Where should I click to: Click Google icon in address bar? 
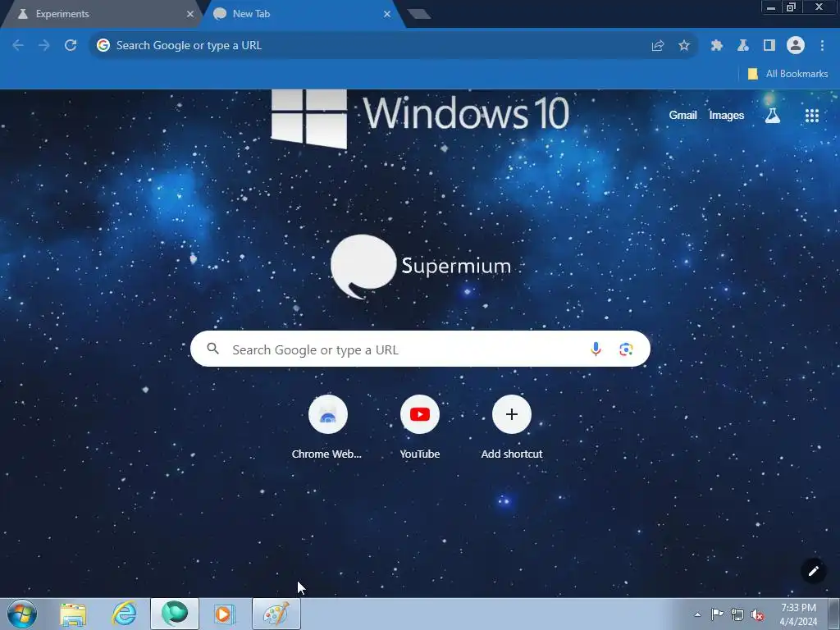coord(103,46)
